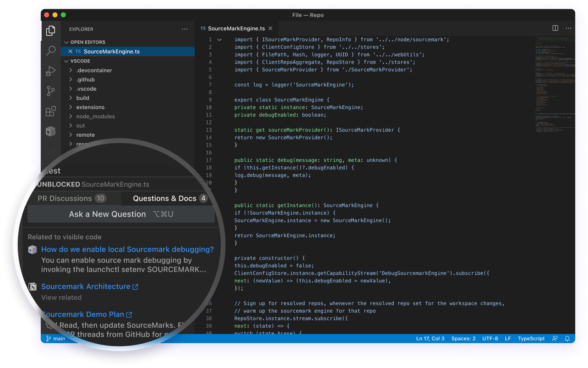Click 'Related to visible code' heading

(65, 237)
